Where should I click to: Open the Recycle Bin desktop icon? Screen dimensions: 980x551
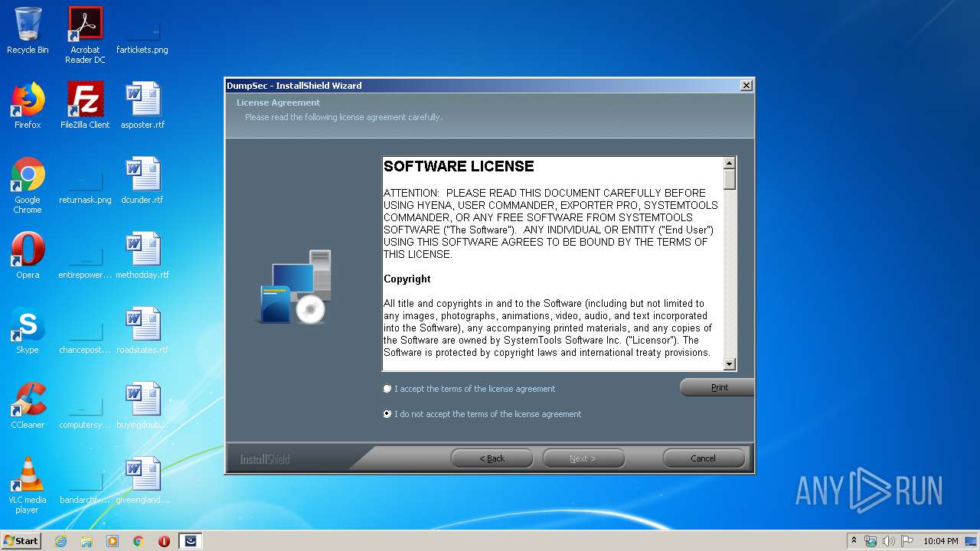28,31
